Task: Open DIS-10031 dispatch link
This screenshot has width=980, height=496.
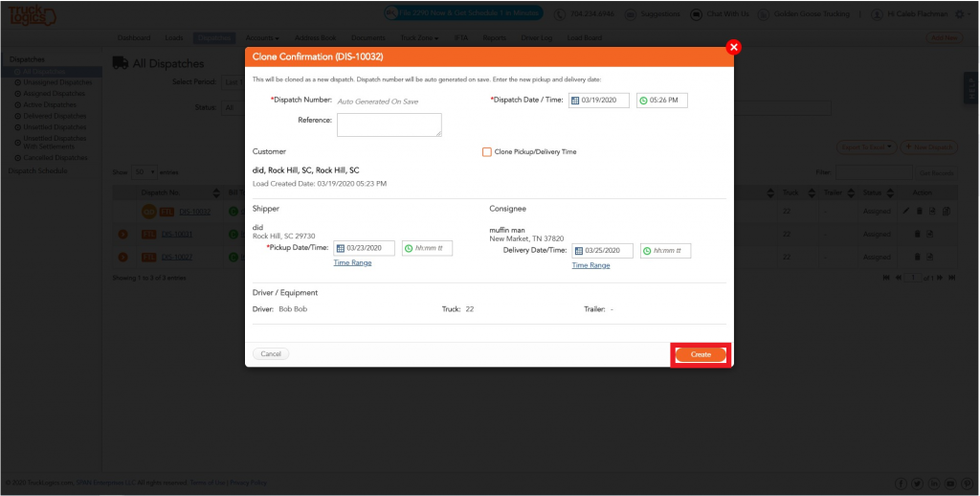Action: [x=177, y=235]
